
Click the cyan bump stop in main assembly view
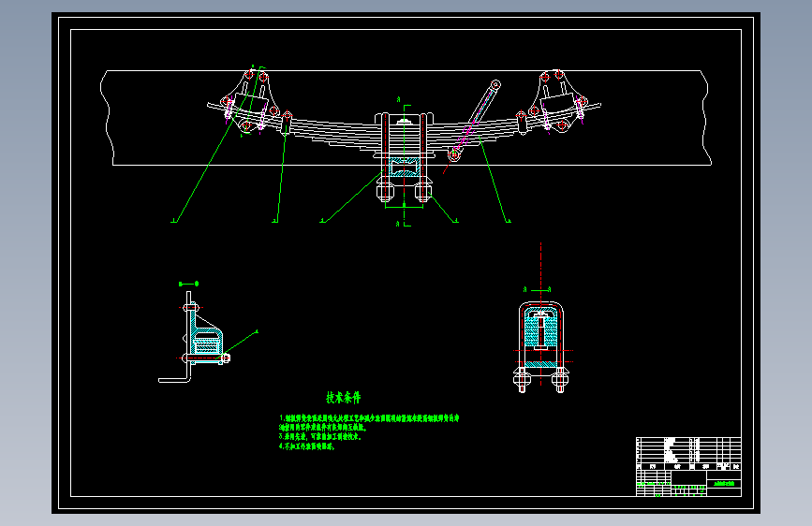pyautogui.click(x=405, y=168)
